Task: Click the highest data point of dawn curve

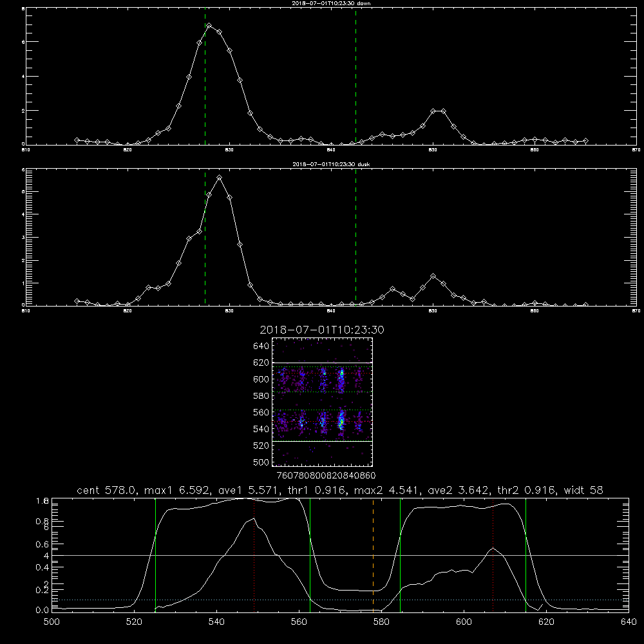Action: point(209,26)
